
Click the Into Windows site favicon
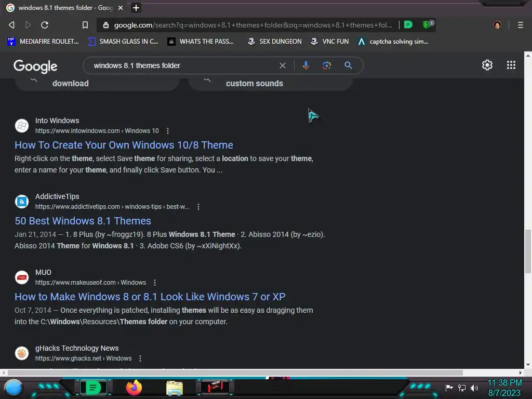point(22,126)
